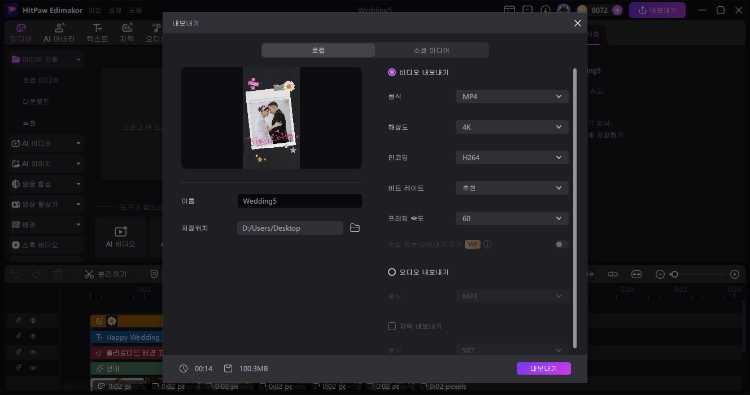Click the scissors split tool
This screenshot has width=750, height=395.
89,274
